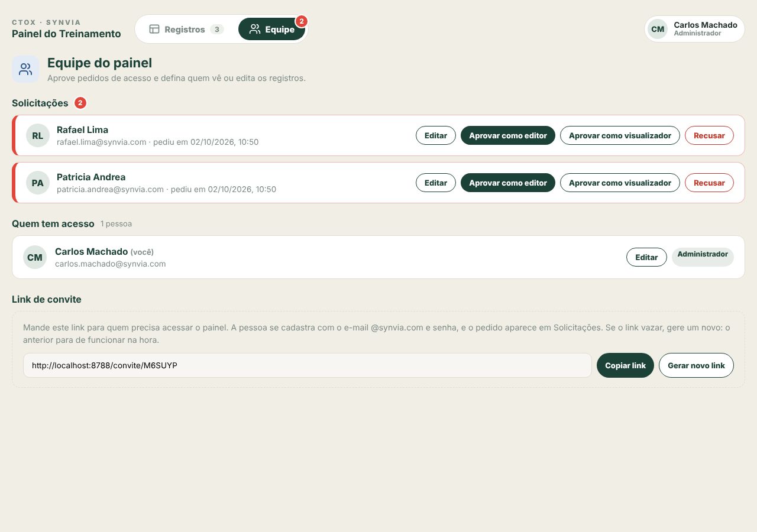757x532 pixels.
Task: Recusar Patricia Andrea's request
Action: (709, 183)
